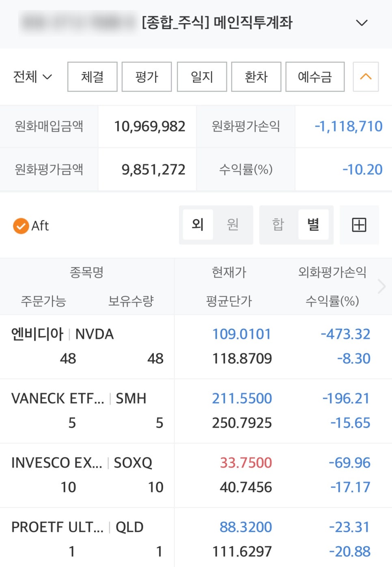Open the 체결 tab
Screen dimensions: 392x567
(92, 77)
